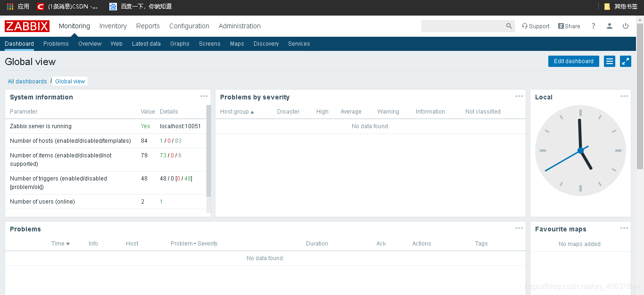The height and width of the screenshot is (295, 644).
Task: Click the analog clock face
Action: [x=580, y=150]
